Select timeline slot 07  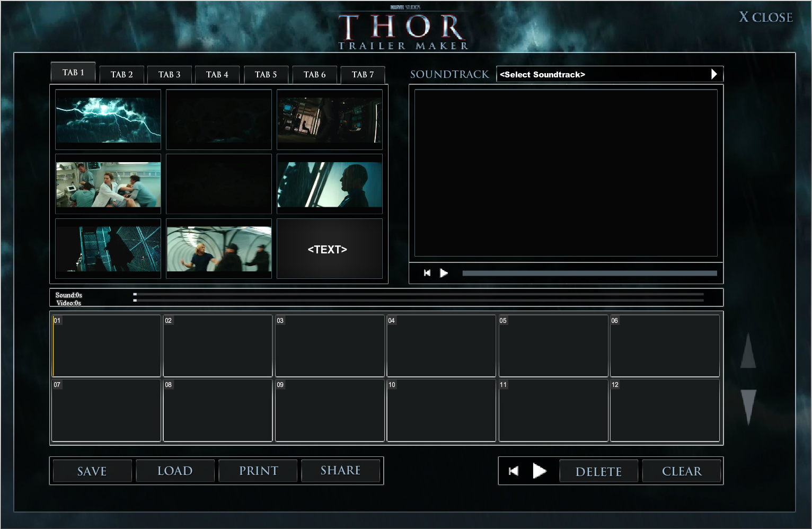[x=107, y=410]
